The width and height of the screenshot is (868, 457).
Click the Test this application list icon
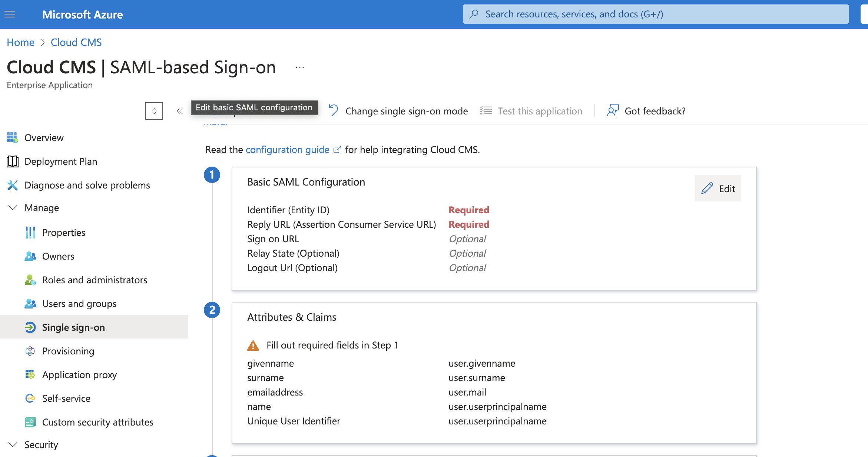pyautogui.click(x=486, y=111)
